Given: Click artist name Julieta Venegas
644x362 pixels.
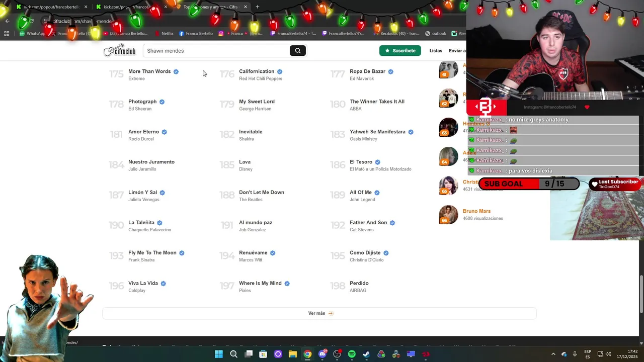Looking at the screenshot, I should 143,200.
